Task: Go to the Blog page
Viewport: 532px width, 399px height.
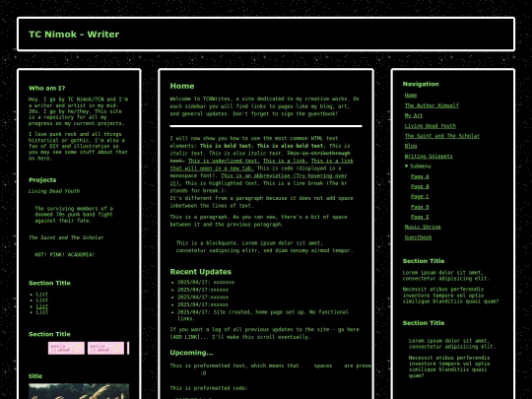Action: click(x=411, y=146)
